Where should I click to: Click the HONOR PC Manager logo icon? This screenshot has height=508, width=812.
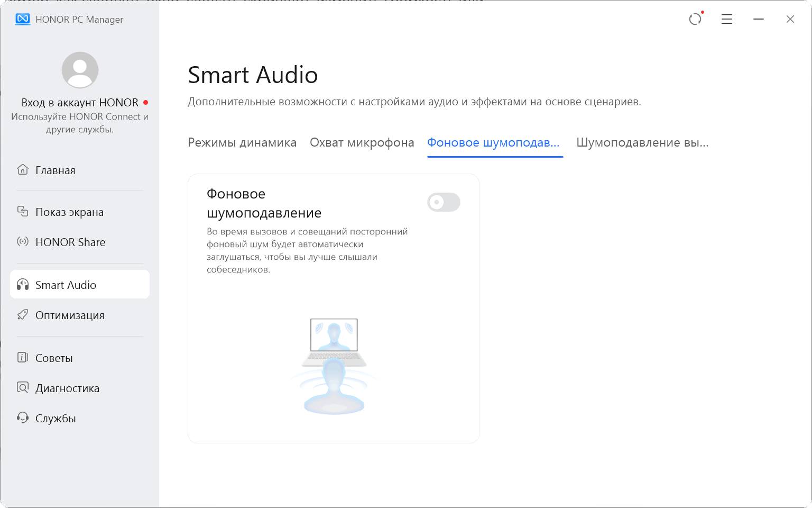[x=23, y=20]
